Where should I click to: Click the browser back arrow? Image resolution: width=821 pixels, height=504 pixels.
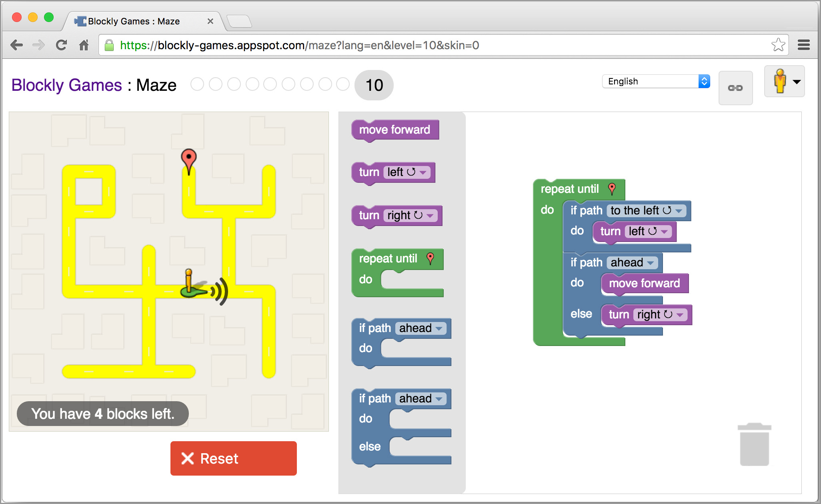coord(16,45)
